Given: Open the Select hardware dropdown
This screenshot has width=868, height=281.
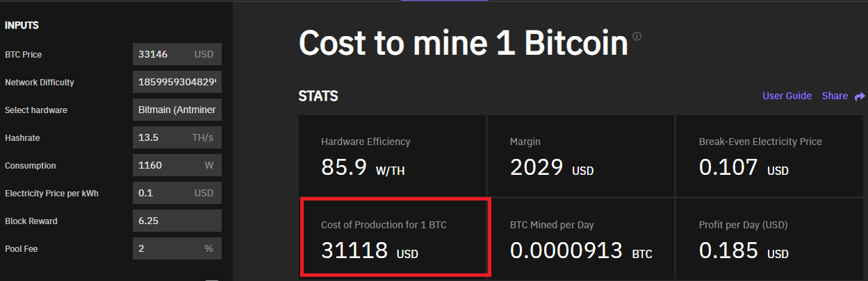Looking at the screenshot, I should coord(177,110).
